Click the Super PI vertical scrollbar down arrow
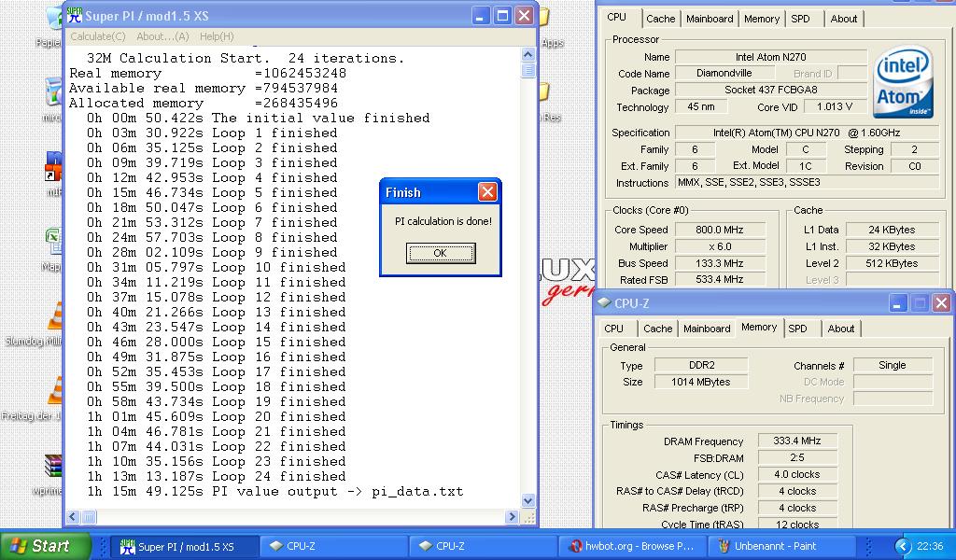Image resolution: width=956 pixels, height=560 pixels. 528,500
